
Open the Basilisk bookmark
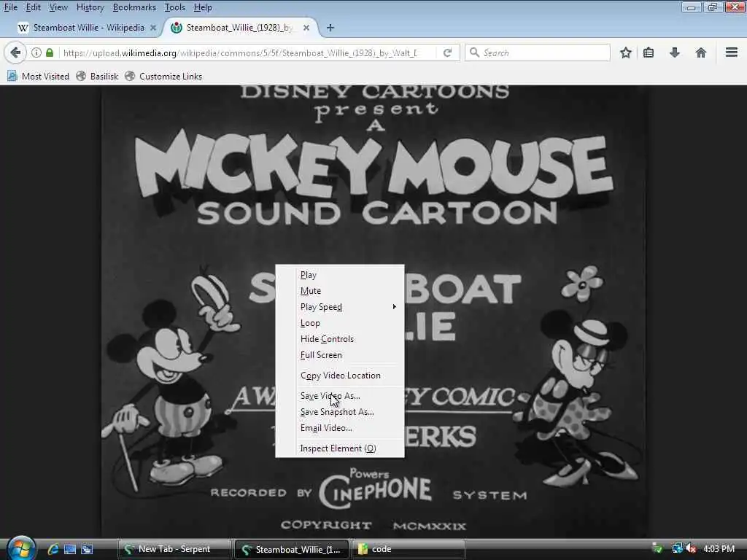pos(97,76)
